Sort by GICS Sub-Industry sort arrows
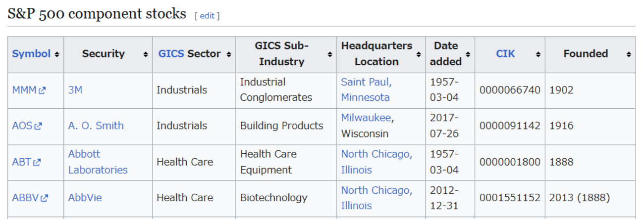This screenshot has width=644, height=219. [x=329, y=54]
